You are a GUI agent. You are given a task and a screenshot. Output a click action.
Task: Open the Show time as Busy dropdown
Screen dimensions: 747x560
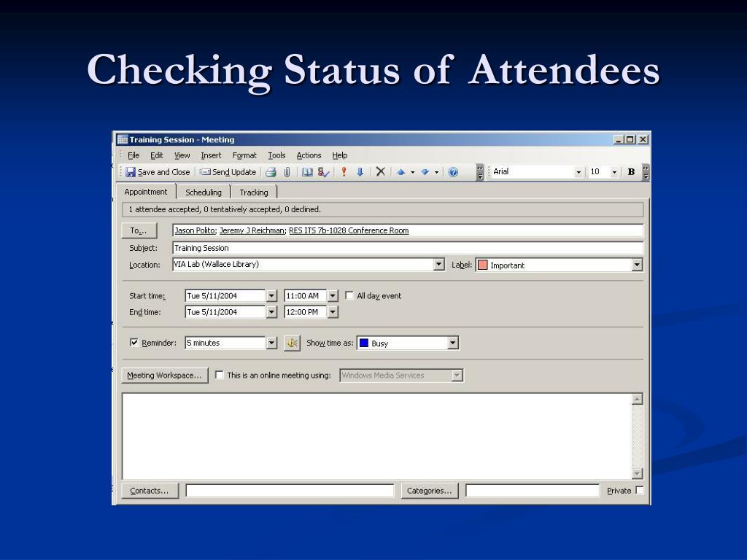pyautogui.click(x=452, y=343)
